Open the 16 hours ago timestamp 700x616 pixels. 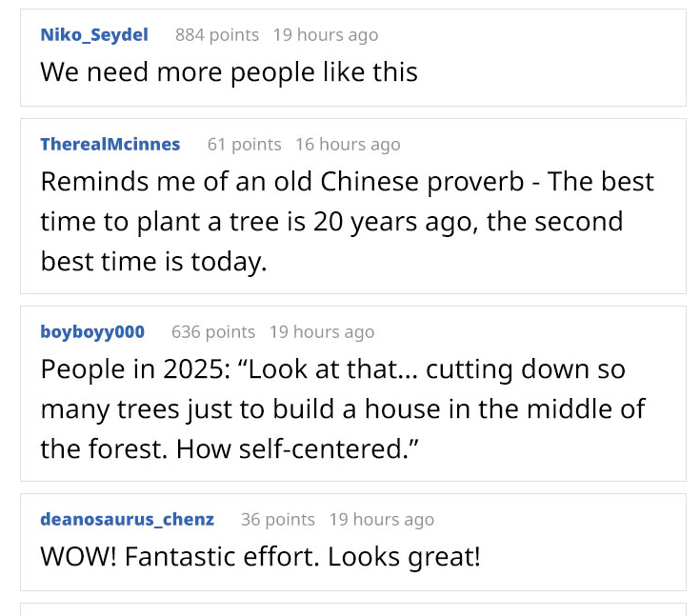click(348, 145)
